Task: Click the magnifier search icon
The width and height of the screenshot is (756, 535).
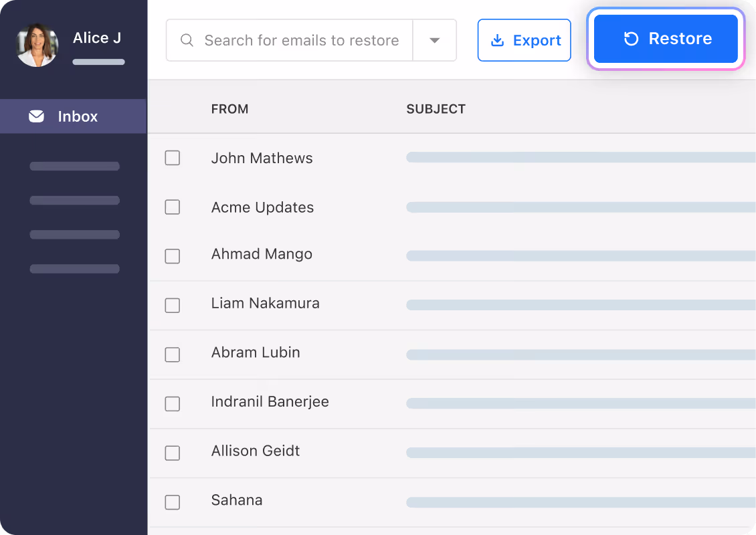Action: tap(187, 40)
